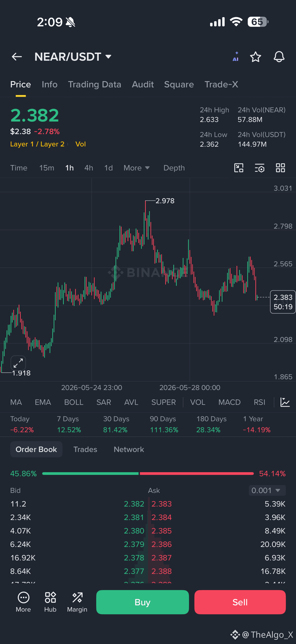
Task: Toggle the AVL indicator
Action: coord(131,402)
